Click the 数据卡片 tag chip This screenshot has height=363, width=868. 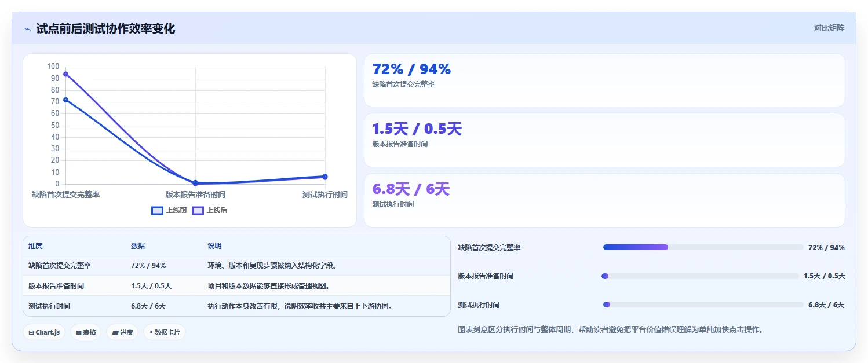point(165,332)
